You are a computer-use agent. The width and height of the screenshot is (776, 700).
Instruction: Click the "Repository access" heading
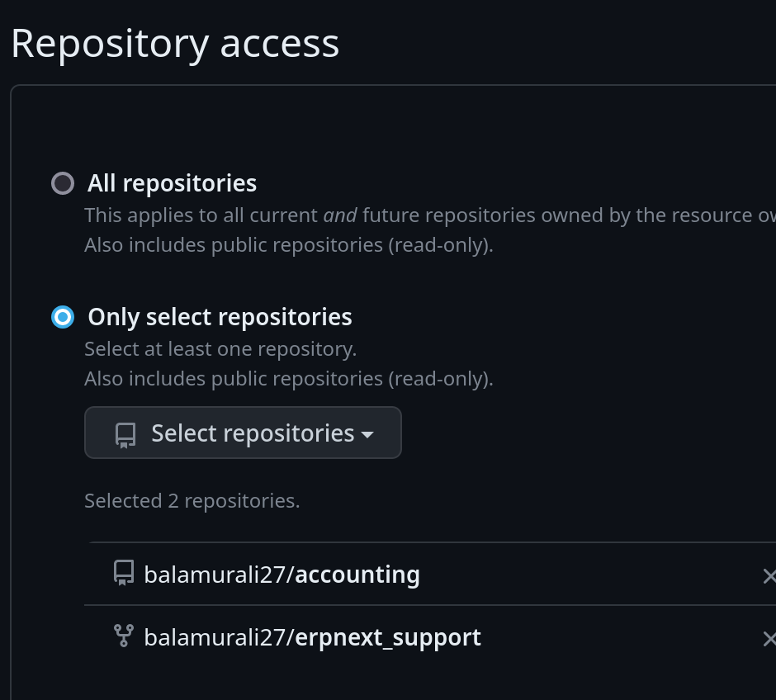[x=175, y=43]
